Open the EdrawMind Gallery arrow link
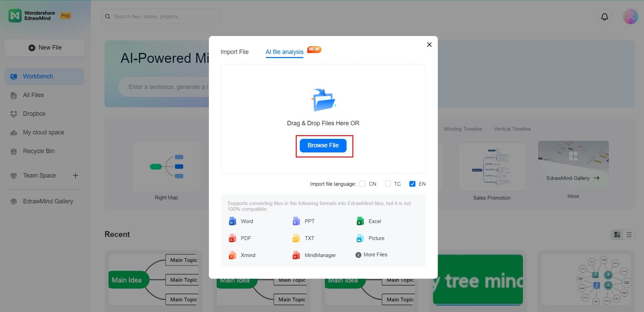 pyautogui.click(x=597, y=178)
